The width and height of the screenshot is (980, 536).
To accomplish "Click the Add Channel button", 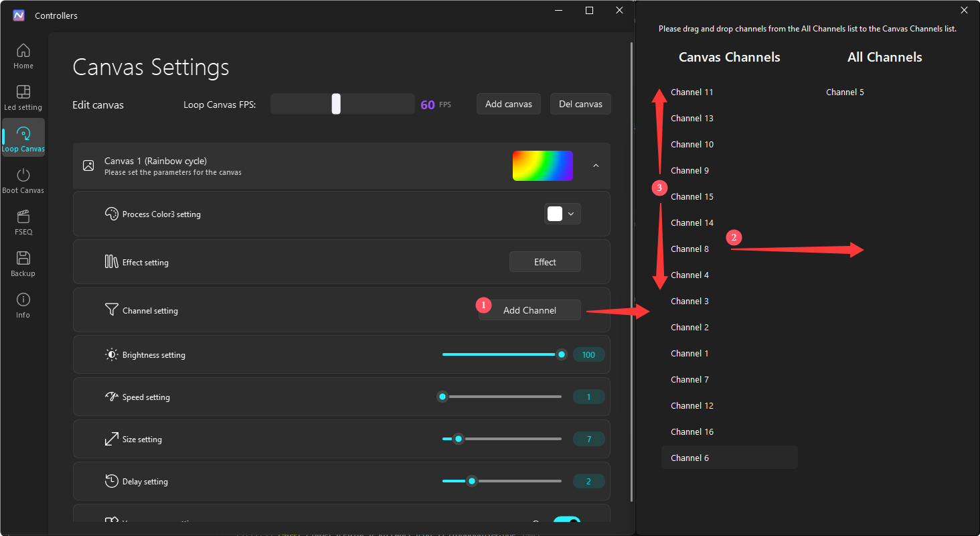I will pyautogui.click(x=529, y=310).
